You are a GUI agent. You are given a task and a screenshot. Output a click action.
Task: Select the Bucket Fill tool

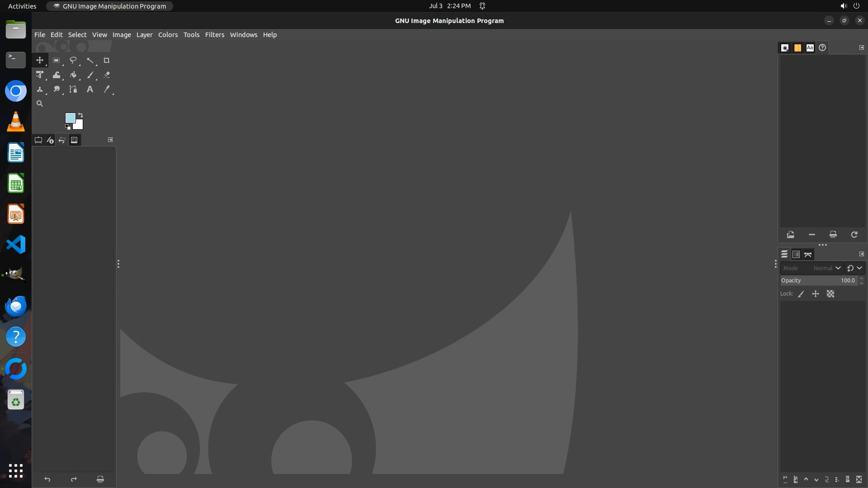tap(73, 75)
